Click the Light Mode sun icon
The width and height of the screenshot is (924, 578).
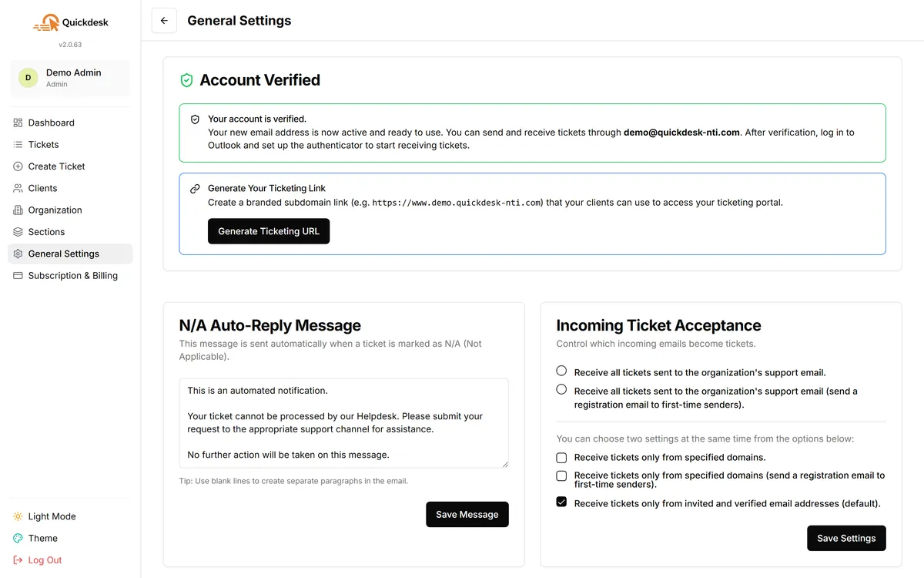tap(18, 516)
